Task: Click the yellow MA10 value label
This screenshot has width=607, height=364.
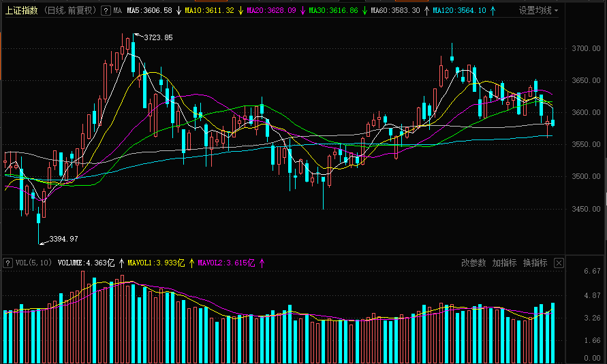Action: (x=209, y=11)
